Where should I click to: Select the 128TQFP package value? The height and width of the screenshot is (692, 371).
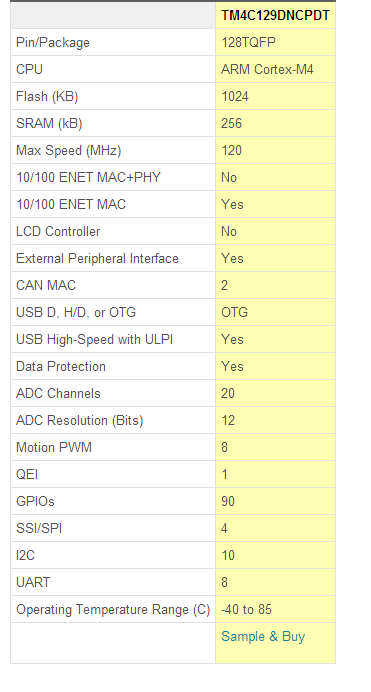(248, 42)
